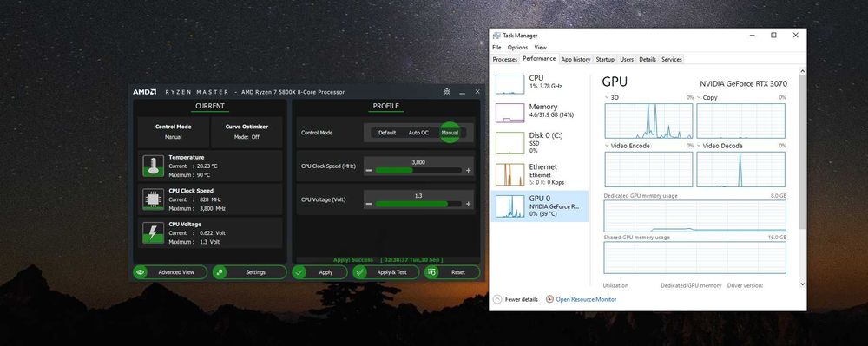Screen dimensions: 868x346
Task: Click the CPU Voltage lightning icon
Action: [x=154, y=232]
